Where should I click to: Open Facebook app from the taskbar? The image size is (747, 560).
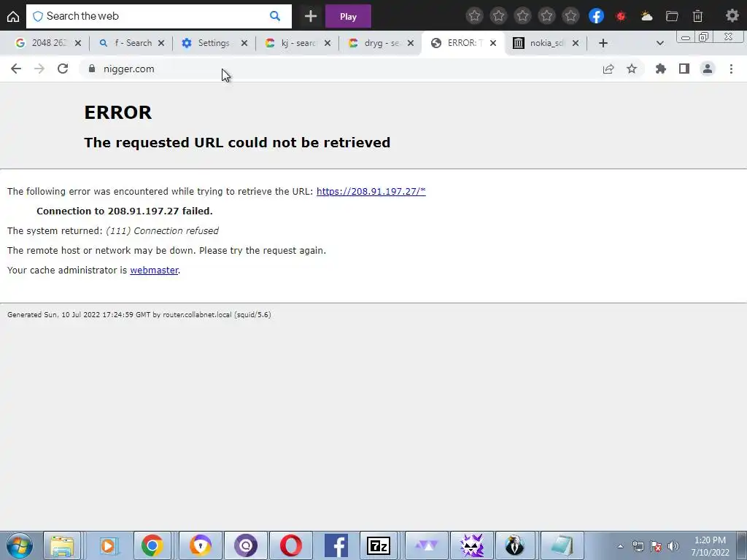tap(336, 545)
